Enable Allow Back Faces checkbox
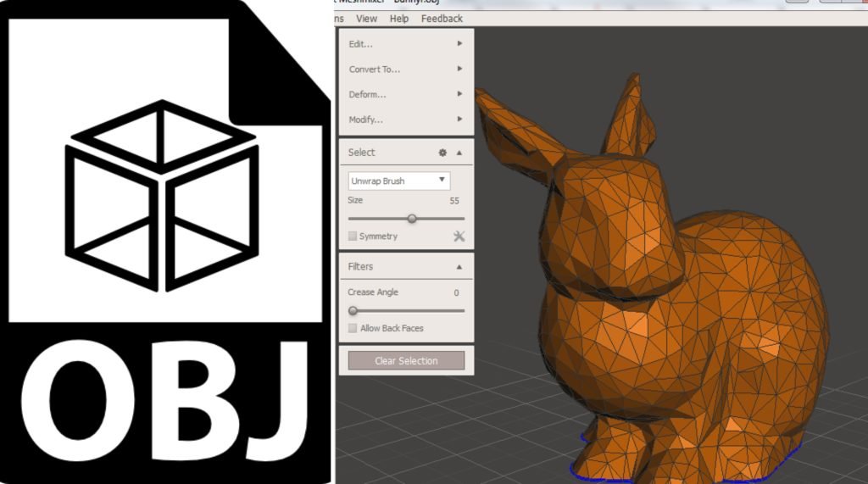 pos(352,328)
